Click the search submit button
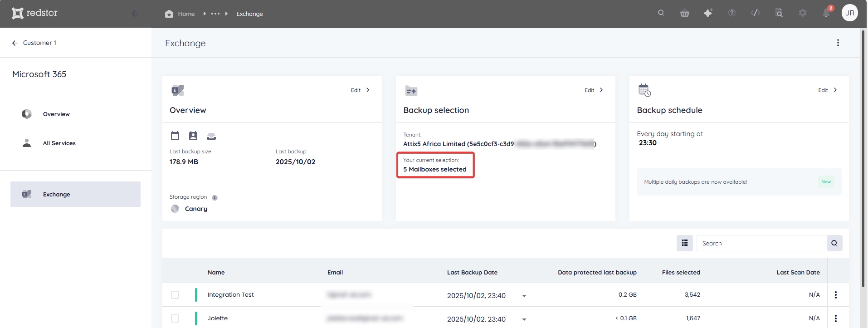 pyautogui.click(x=834, y=243)
